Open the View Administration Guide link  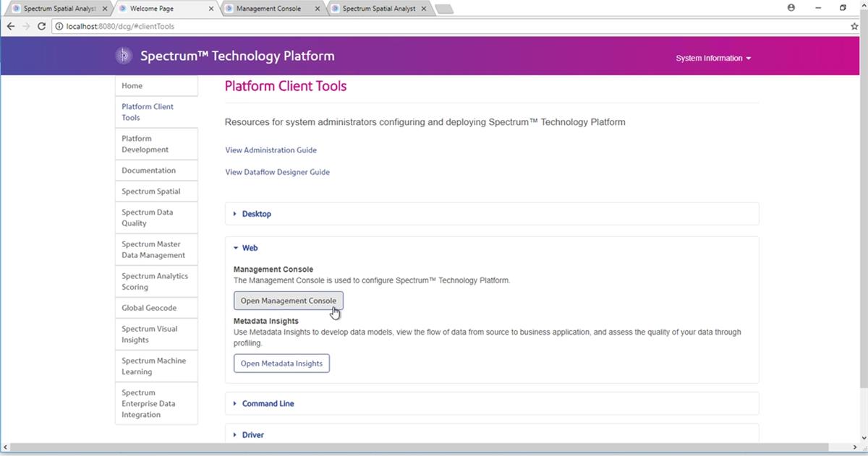pos(271,150)
